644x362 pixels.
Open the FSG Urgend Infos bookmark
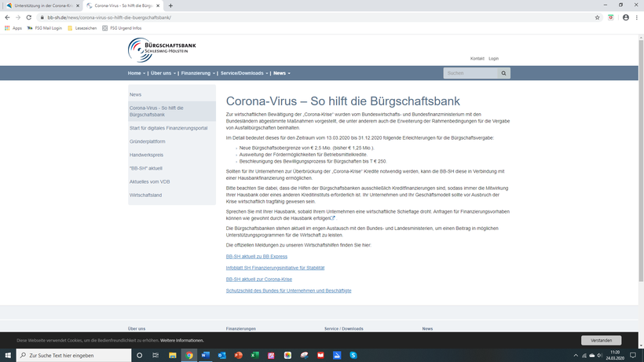coord(122,28)
